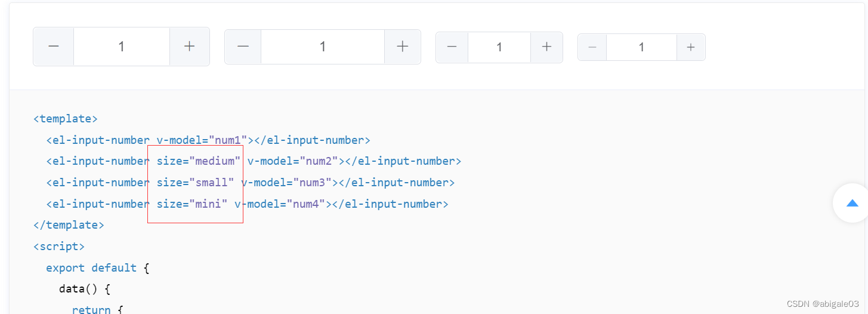Click size="medium" in the code
This screenshot has width=868, height=314.
[x=199, y=161]
